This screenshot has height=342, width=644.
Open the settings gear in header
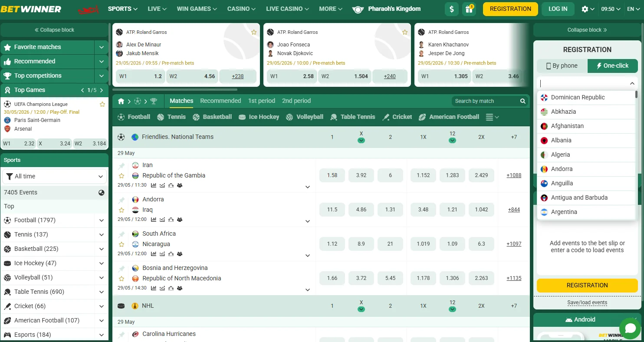(585, 9)
